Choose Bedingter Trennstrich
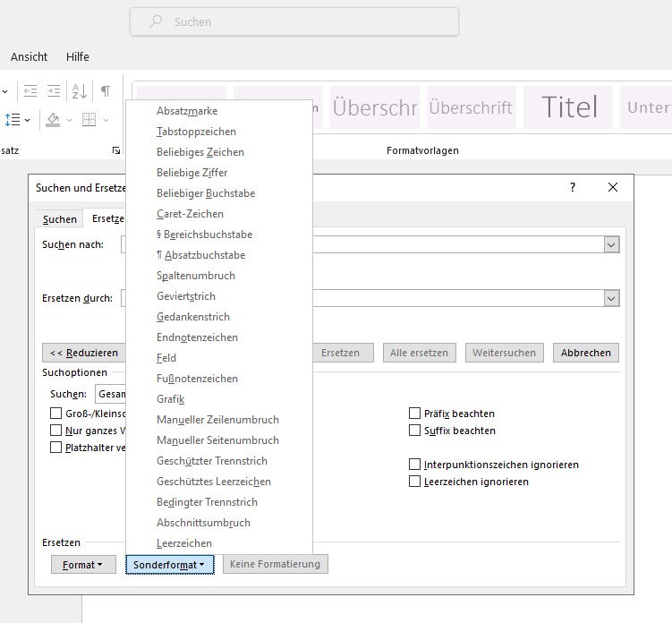Viewport: 672px width, 623px height. tap(219, 502)
